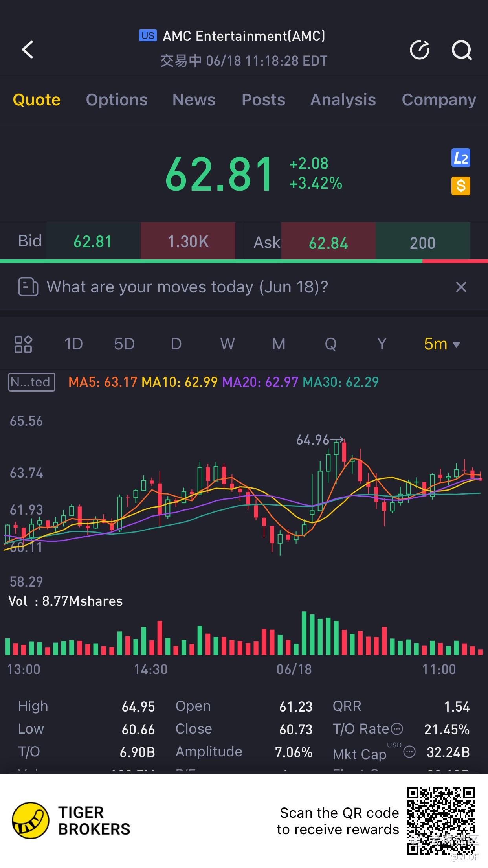Tap 'What are your moves today' prompt

coord(187,287)
